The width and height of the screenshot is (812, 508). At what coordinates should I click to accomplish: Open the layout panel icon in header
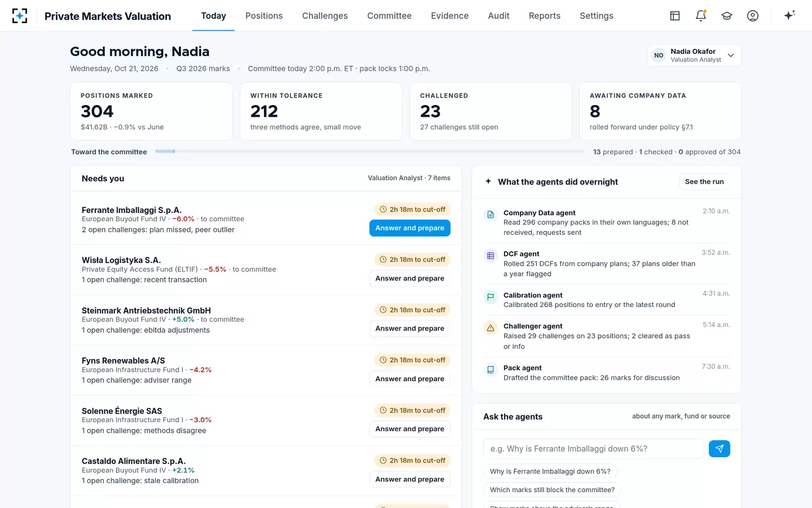pos(675,16)
